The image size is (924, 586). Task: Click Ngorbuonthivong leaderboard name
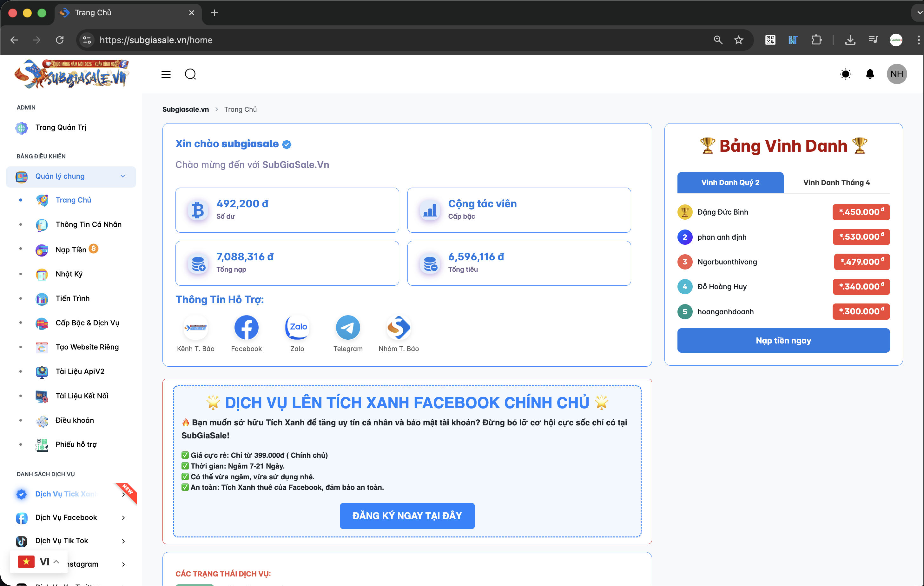tap(727, 262)
